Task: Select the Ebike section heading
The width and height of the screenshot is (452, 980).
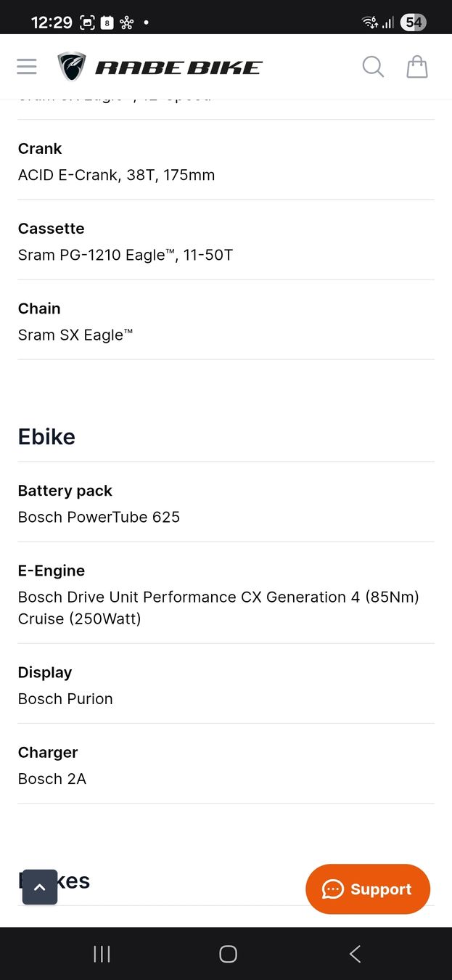Action: pyautogui.click(x=46, y=436)
